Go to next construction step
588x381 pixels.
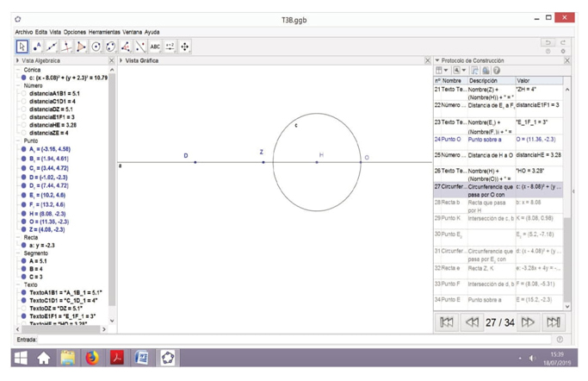[x=528, y=322]
